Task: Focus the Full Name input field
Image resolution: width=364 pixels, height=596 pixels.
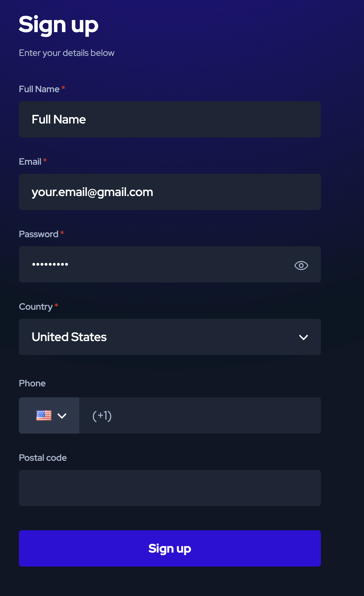Action: pos(170,119)
